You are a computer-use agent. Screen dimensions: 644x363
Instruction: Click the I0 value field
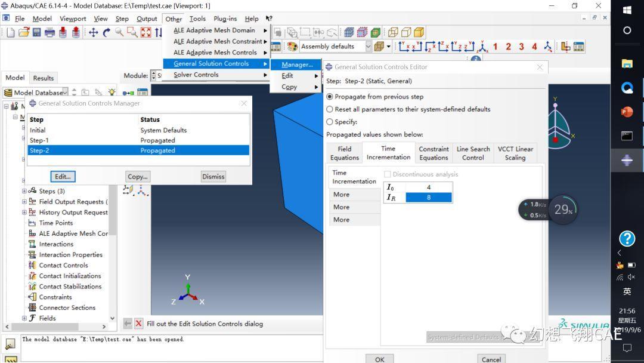pyautogui.click(x=429, y=187)
